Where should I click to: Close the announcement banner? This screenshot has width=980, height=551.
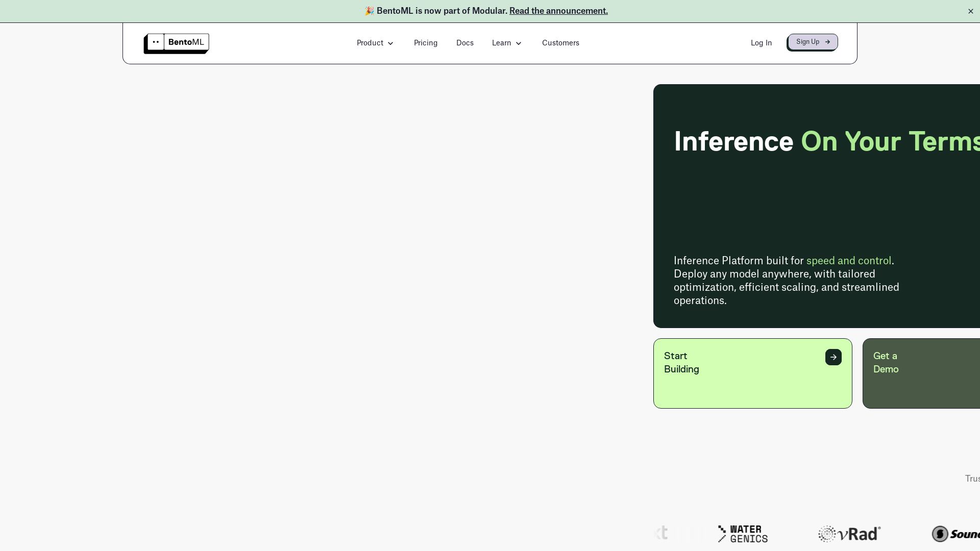click(970, 11)
